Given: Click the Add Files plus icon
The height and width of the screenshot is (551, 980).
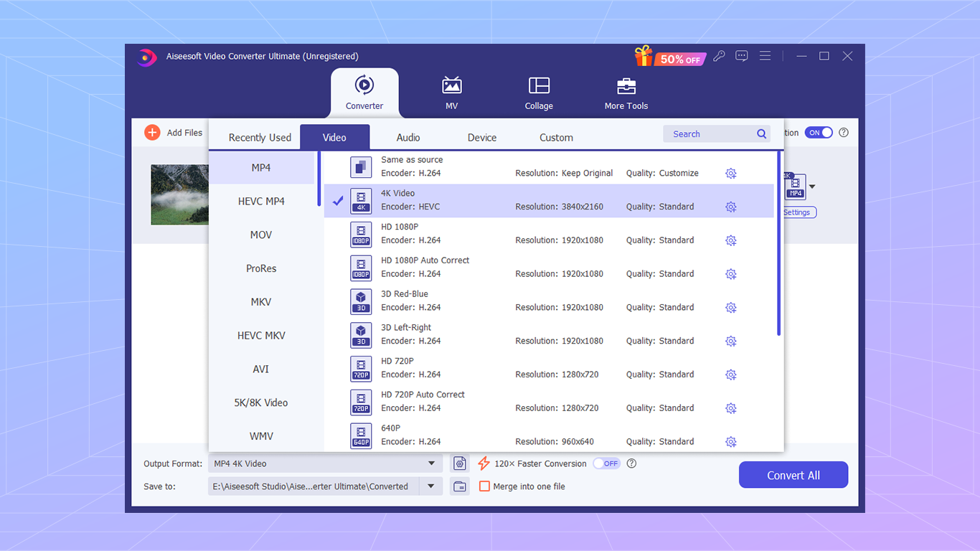Looking at the screenshot, I should [x=151, y=132].
